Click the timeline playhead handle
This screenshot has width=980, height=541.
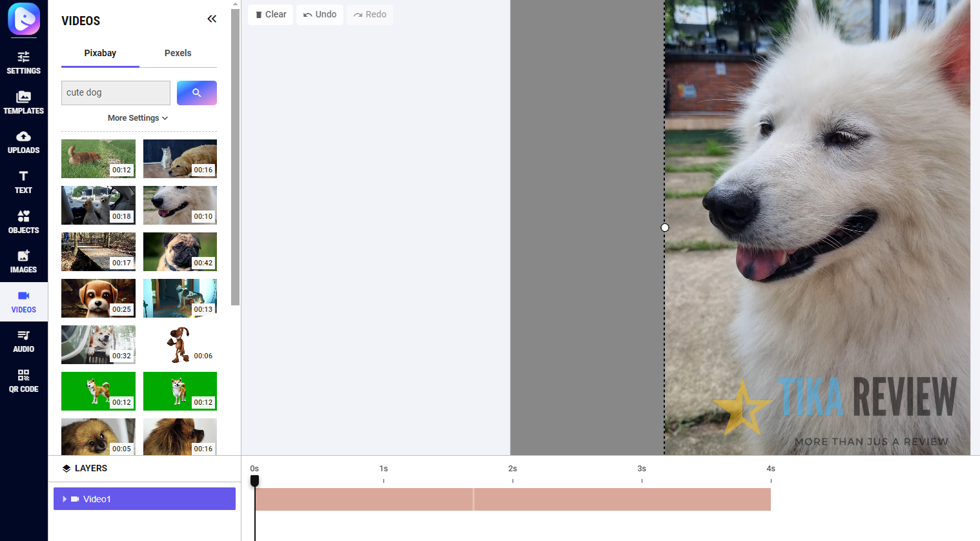[x=255, y=480]
